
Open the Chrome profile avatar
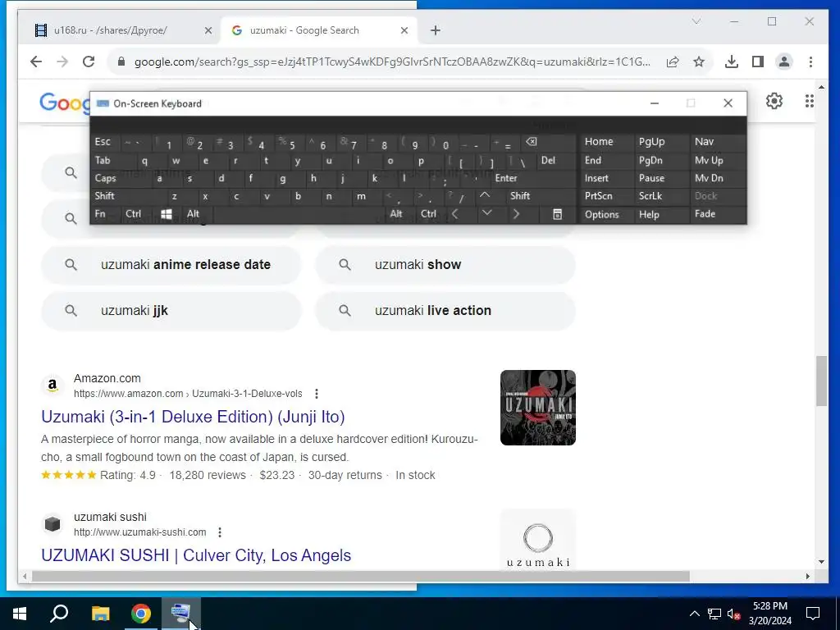(x=783, y=62)
